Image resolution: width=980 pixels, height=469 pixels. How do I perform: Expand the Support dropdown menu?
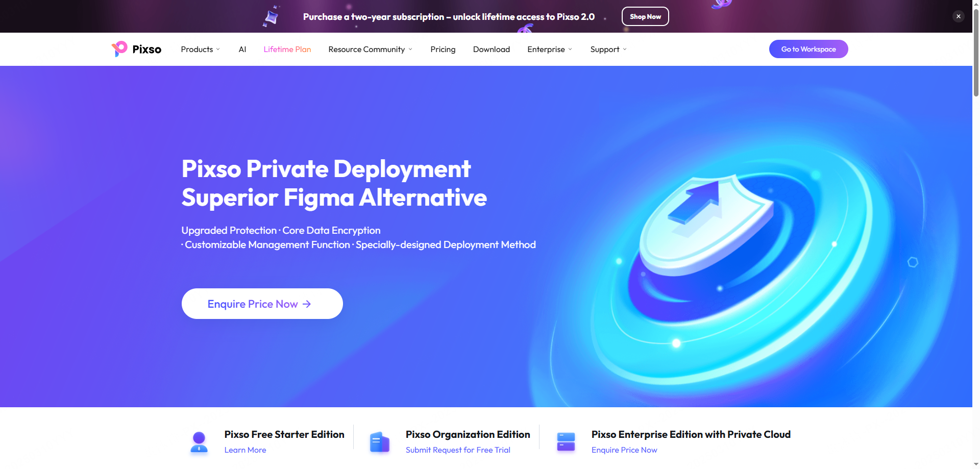pyautogui.click(x=608, y=49)
